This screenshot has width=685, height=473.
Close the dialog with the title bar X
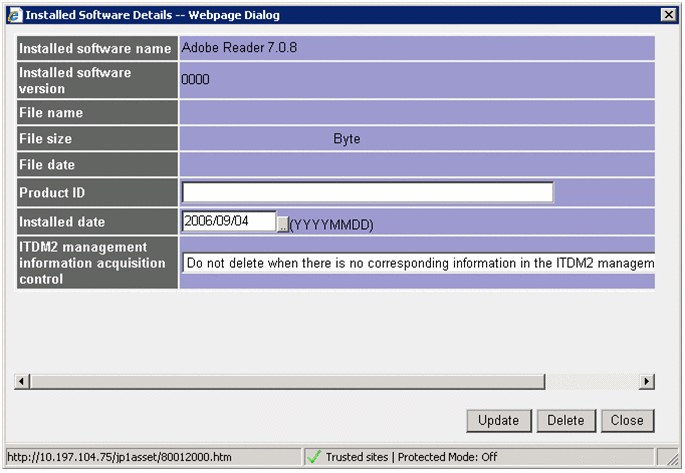667,15
